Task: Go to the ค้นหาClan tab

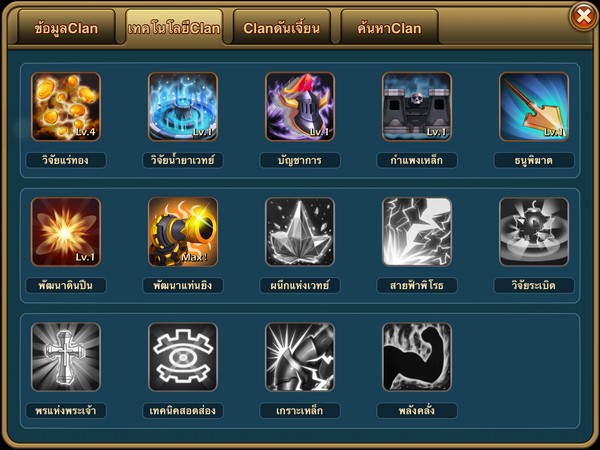Action: 390,28
